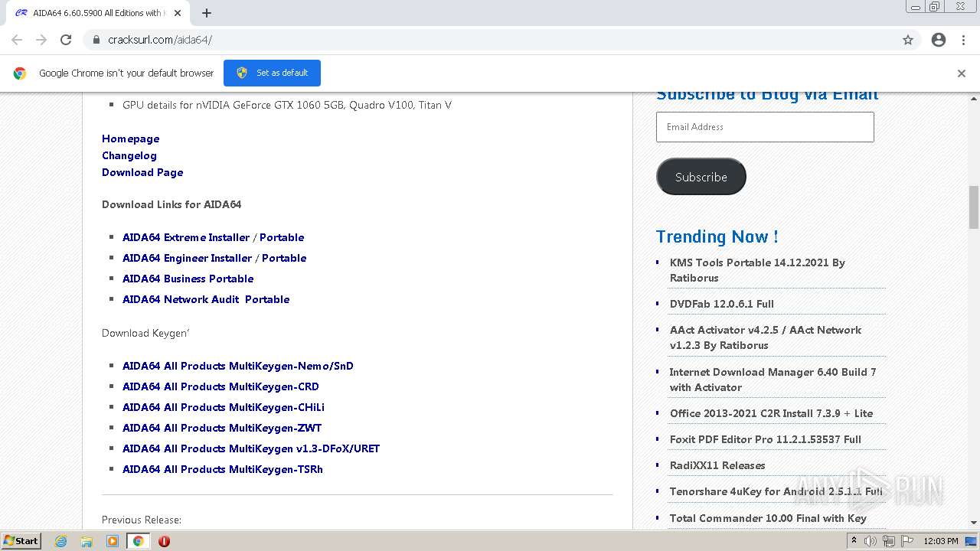Open AIDA64 Network Audit Portable link

point(206,299)
